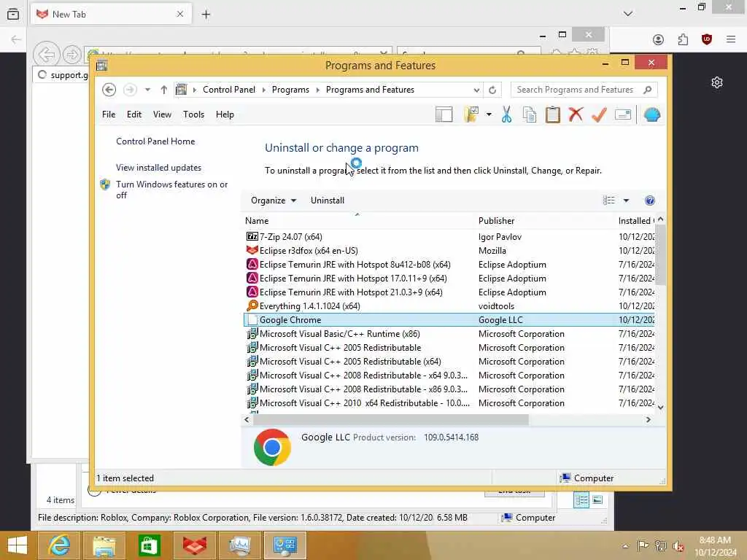Select Everything 1.4.1.1024 (x64) entry
Viewport: 747px width, 560px height.
(449, 306)
